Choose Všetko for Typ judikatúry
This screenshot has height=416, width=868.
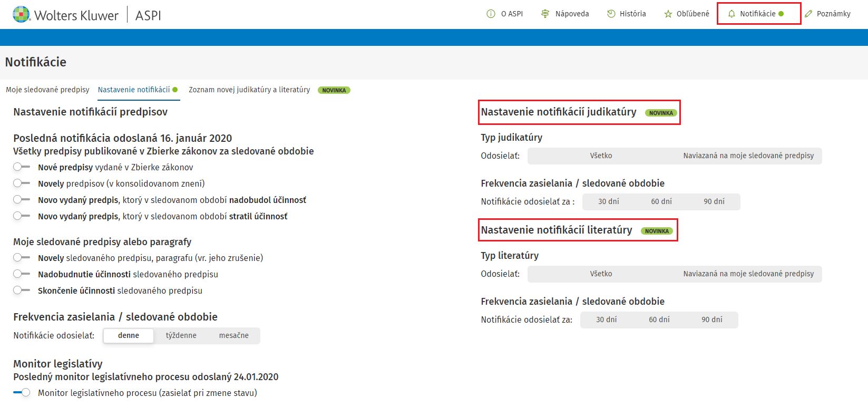pyautogui.click(x=601, y=156)
